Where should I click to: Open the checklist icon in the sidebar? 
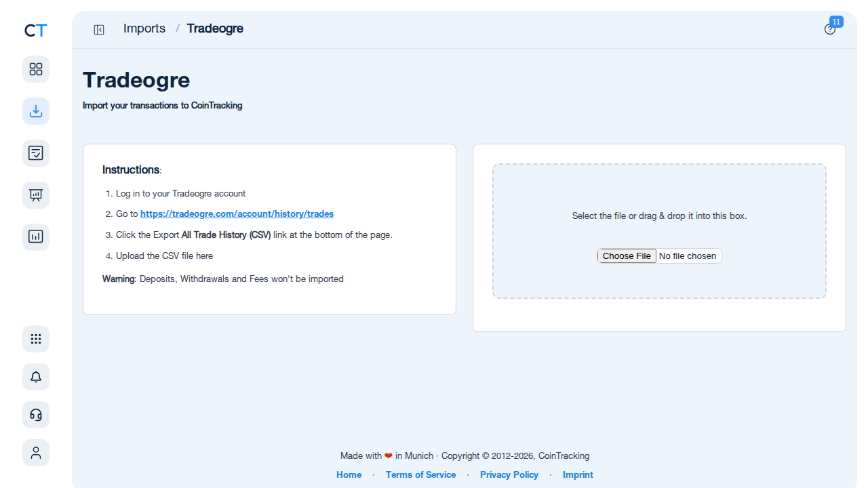pos(36,153)
